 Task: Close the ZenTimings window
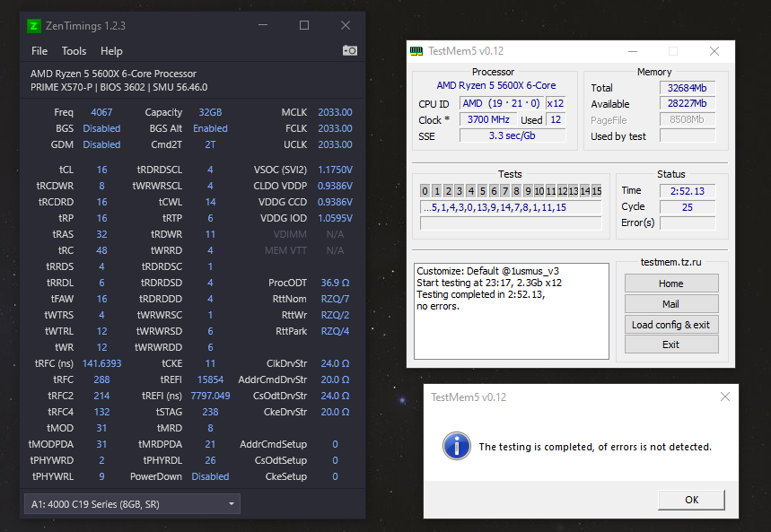click(x=346, y=25)
